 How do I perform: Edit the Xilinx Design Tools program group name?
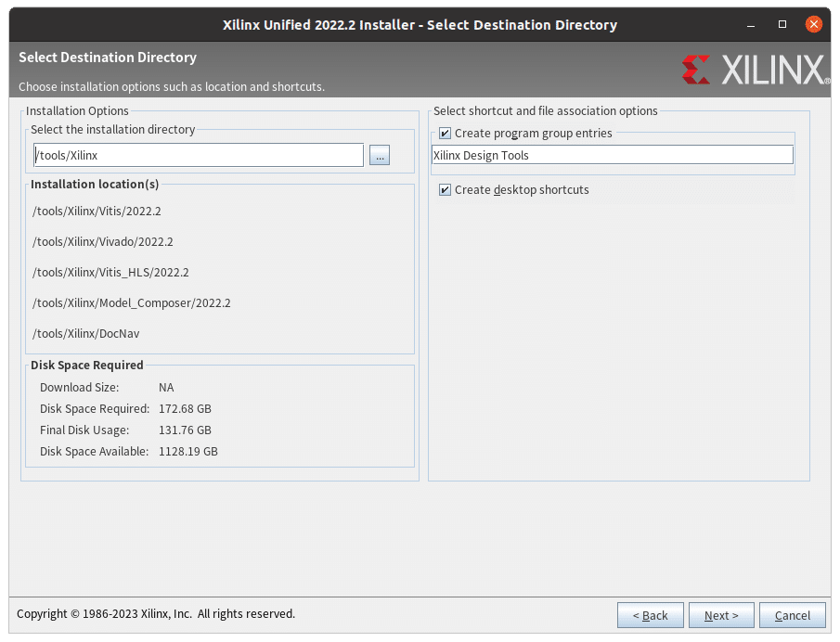[613, 155]
